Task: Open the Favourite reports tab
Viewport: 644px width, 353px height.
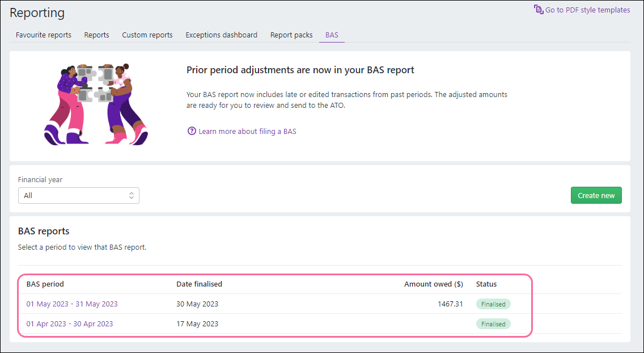Action: 43,35
